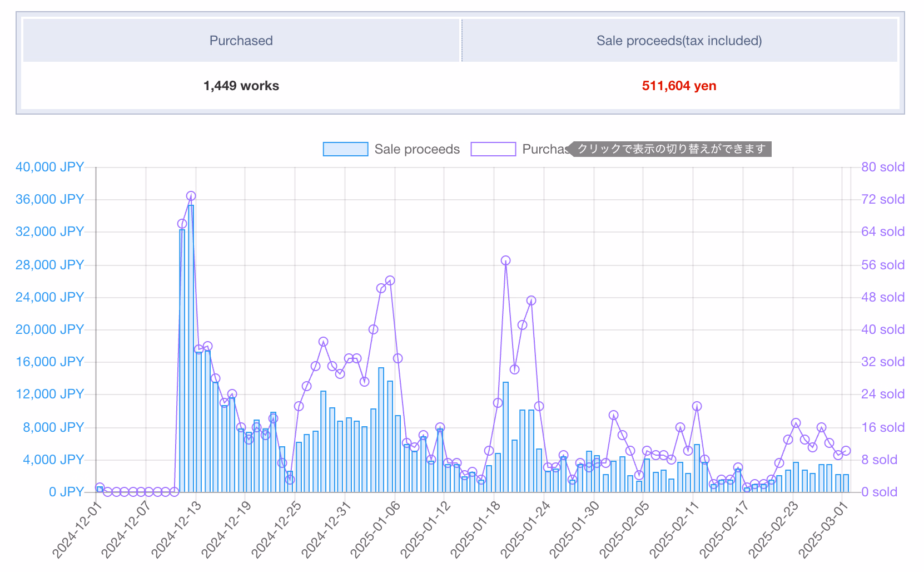Screen dimensions: 924x572
Task: Click the last purple data point on the right
Action: [846, 451]
